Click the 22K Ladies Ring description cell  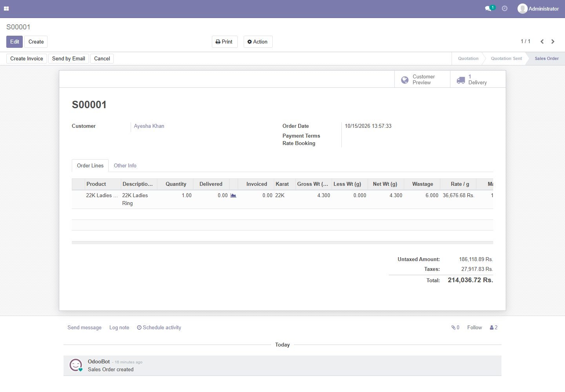(x=138, y=200)
